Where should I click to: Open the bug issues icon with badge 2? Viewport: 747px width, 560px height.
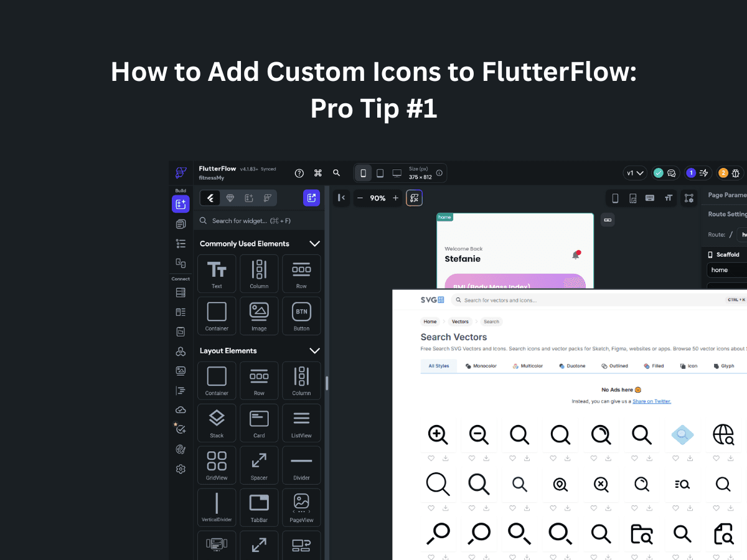click(736, 173)
